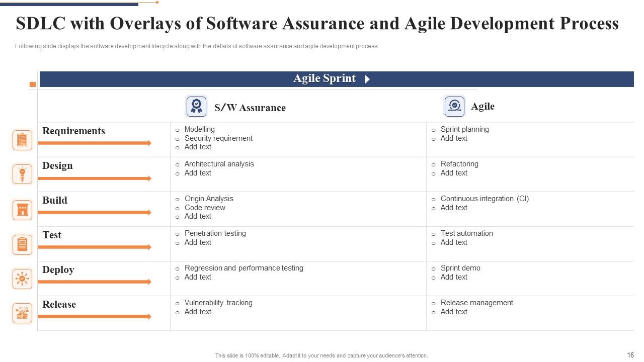Click the slide number 16
Image resolution: width=644 pixels, height=362 pixels.
pyautogui.click(x=630, y=355)
